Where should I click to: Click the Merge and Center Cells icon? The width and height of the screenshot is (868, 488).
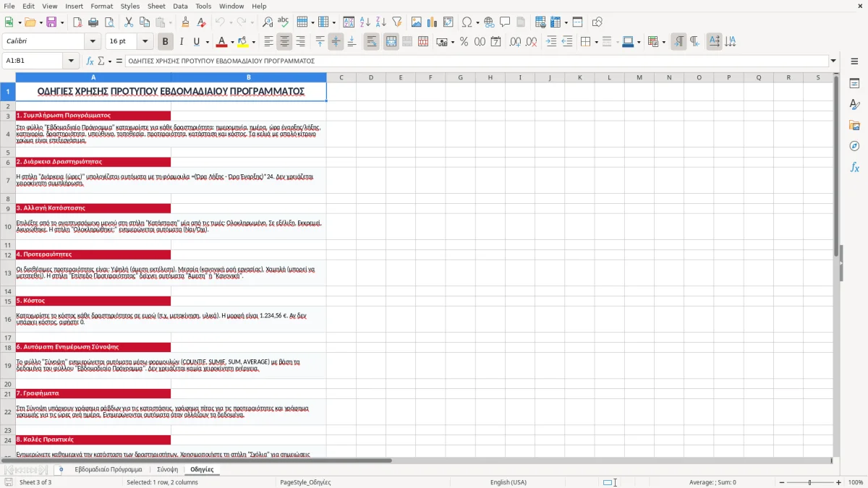coord(391,42)
